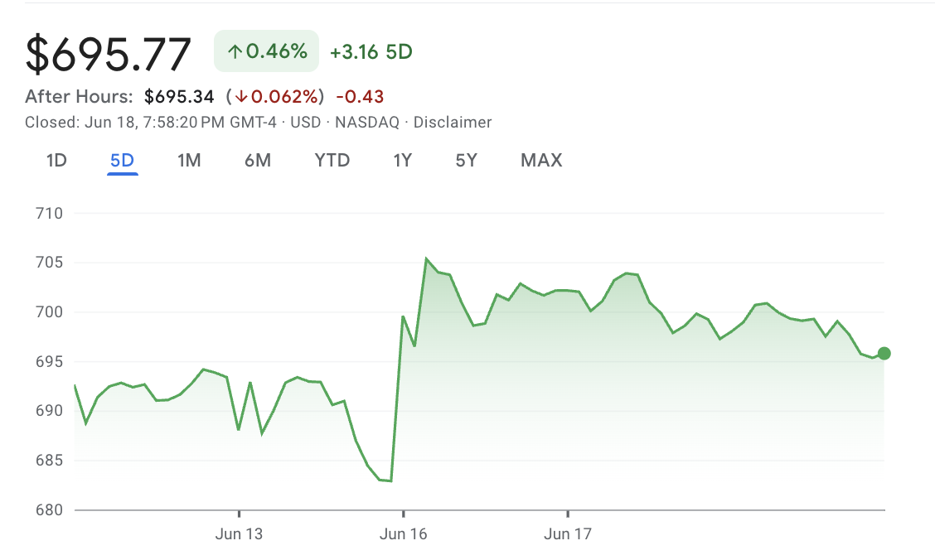This screenshot has height=560, width=935.
Task: Open the 5Y historical view
Action: (467, 160)
